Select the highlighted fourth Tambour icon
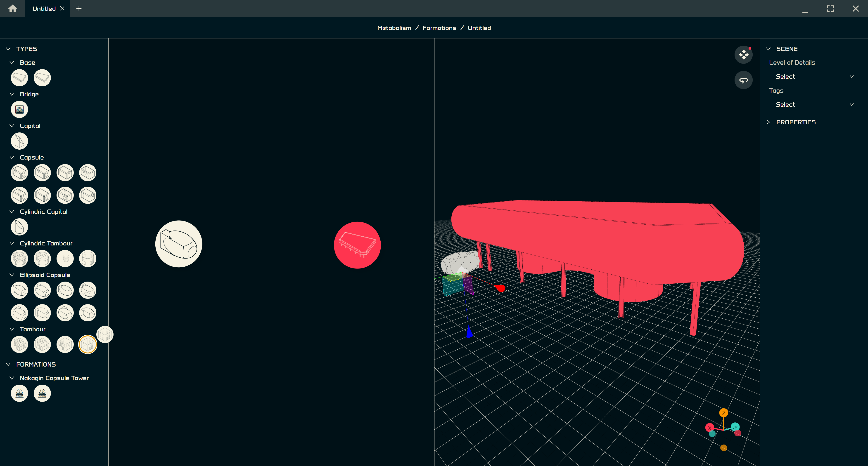This screenshot has height=466, width=868. pos(88,344)
